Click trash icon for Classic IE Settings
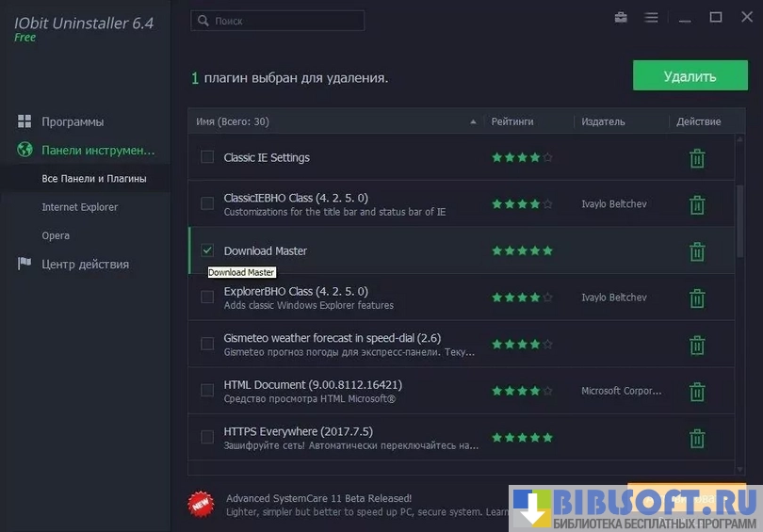763x532 pixels. 697,158
